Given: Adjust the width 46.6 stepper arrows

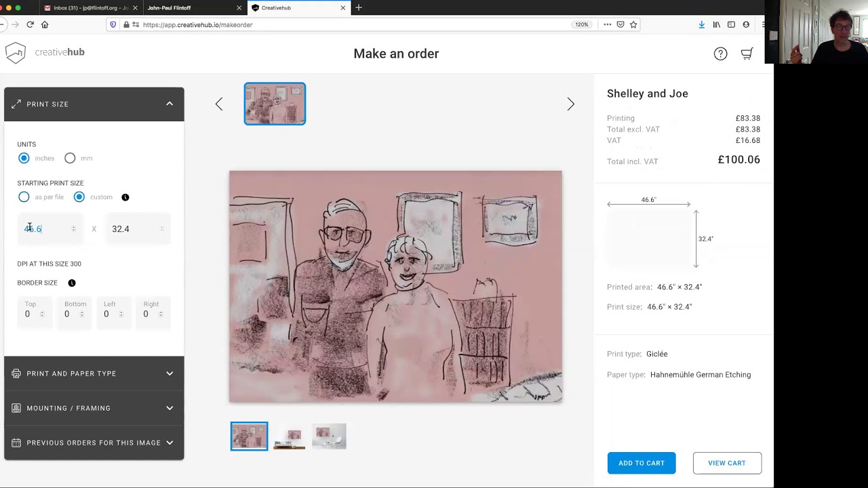Looking at the screenshot, I should click(74, 229).
